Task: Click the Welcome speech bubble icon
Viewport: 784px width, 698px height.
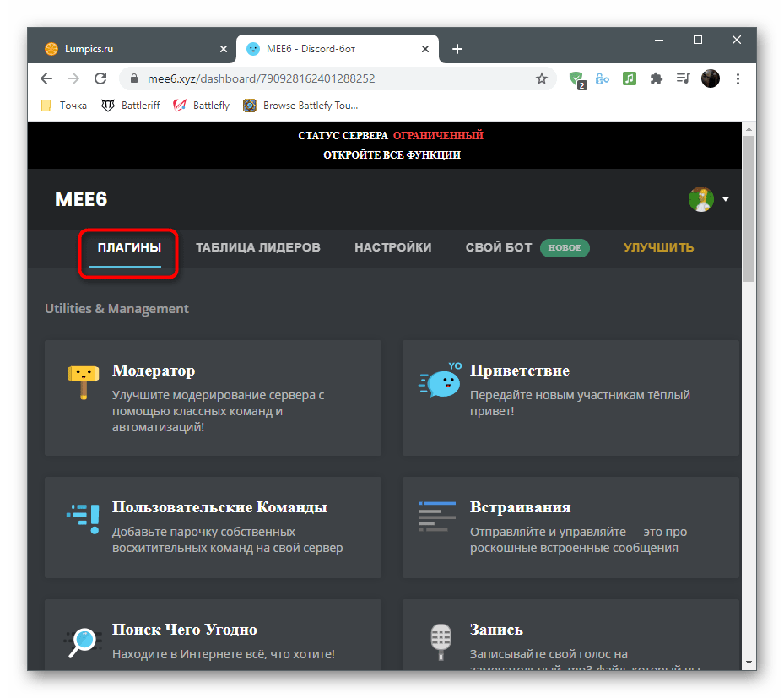Action: coord(441,381)
